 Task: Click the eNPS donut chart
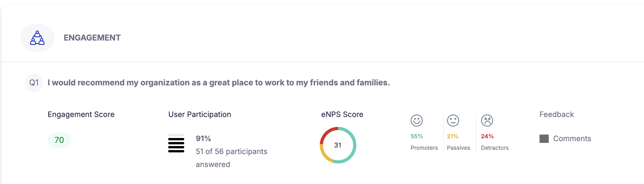pos(338,145)
